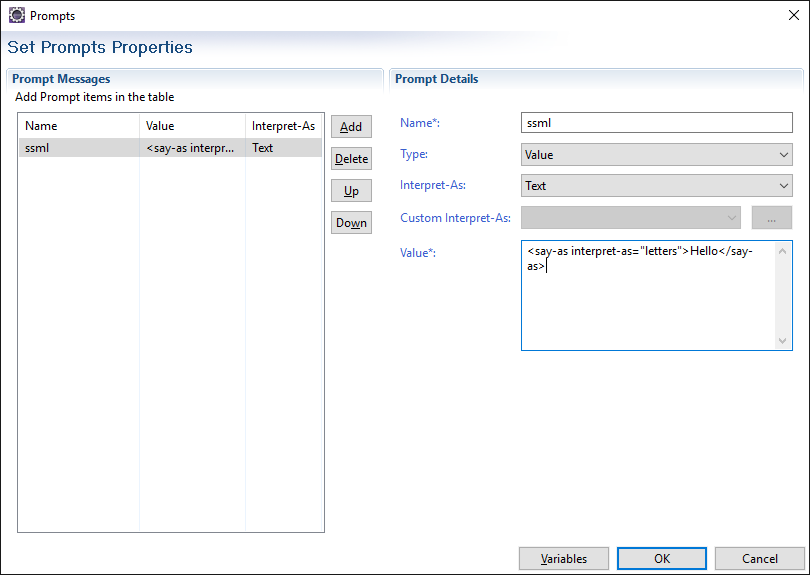This screenshot has height=575, width=810.
Task: Click the ellipsis browse button
Action: [771, 218]
